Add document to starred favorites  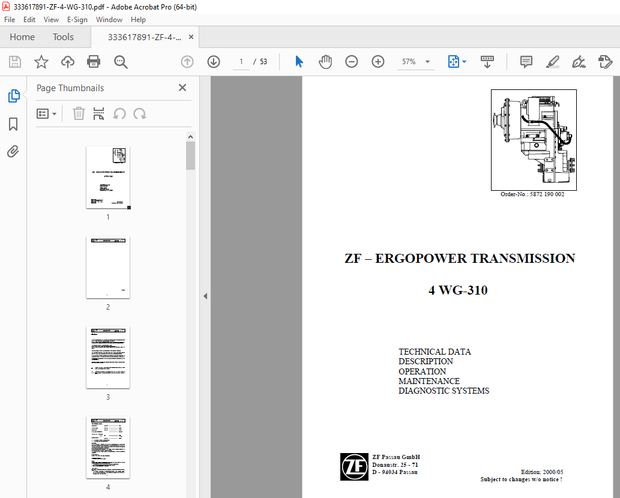[x=41, y=62]
